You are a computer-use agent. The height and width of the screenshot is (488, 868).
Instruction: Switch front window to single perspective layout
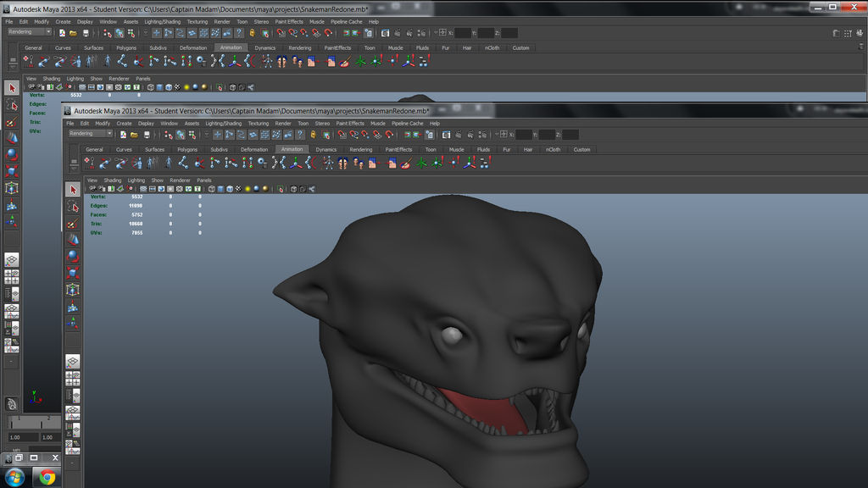coord(73,361)
